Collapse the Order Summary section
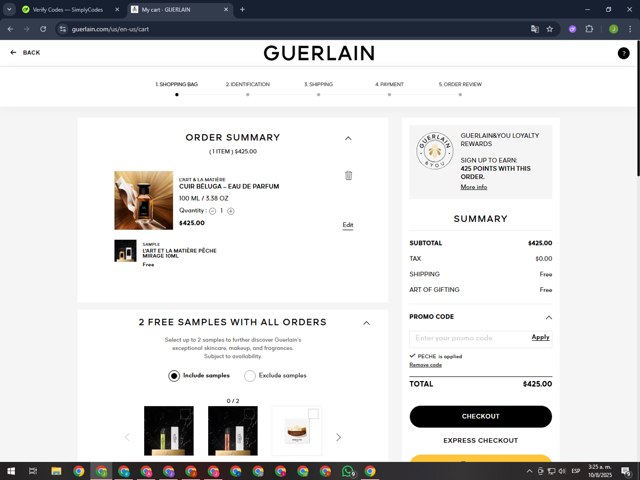The height and width of the screenshot is (480, 640). point(348,138)
